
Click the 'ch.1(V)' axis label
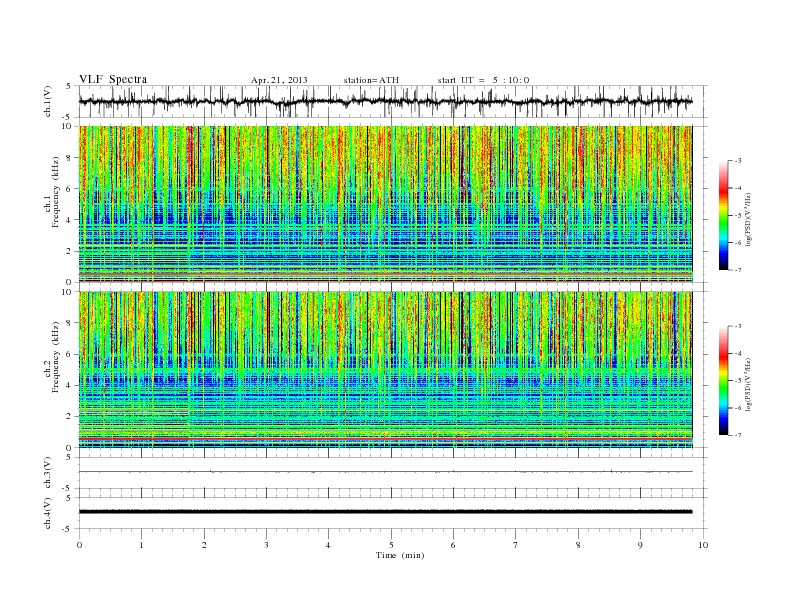[x=48, y=101]
